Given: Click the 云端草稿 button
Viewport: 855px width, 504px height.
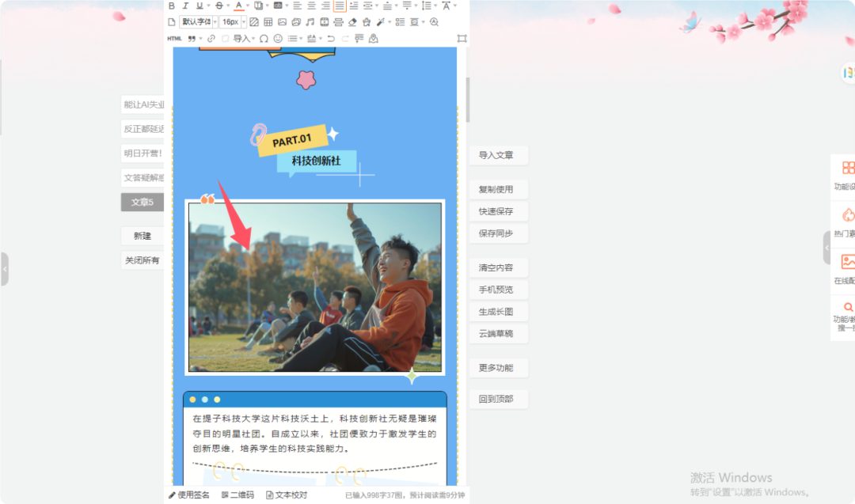Looking at the screenshot, I should [x=499, y=333].
